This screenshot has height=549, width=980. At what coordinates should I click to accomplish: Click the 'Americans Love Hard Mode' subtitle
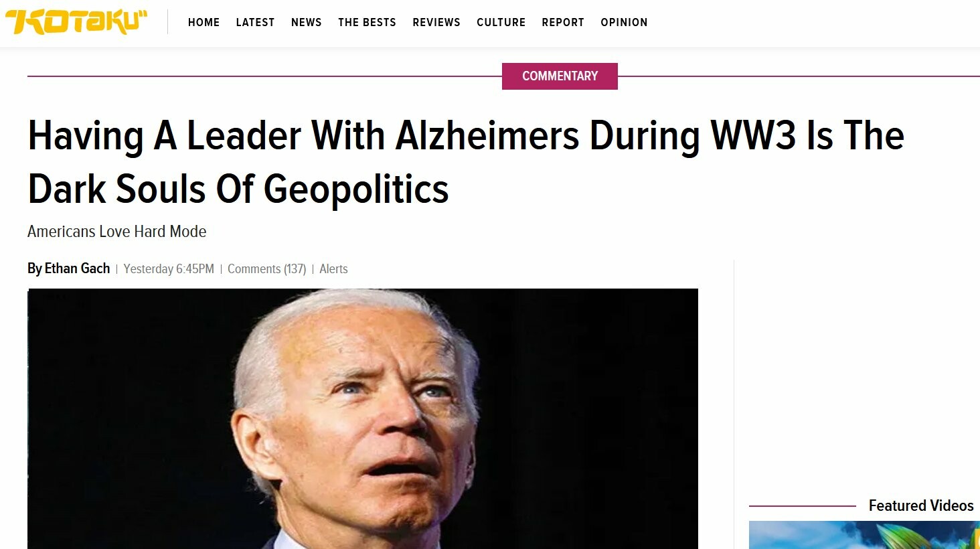(116, 232)
